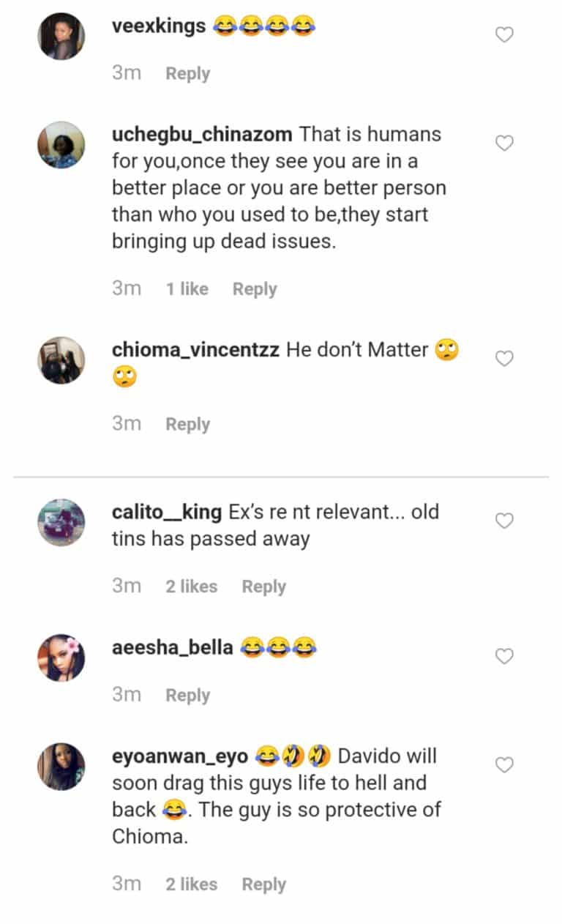This screenshot has width=562, height=924.
Task: Tap calito__king's avatar image
Action: [x=61, y=522]
